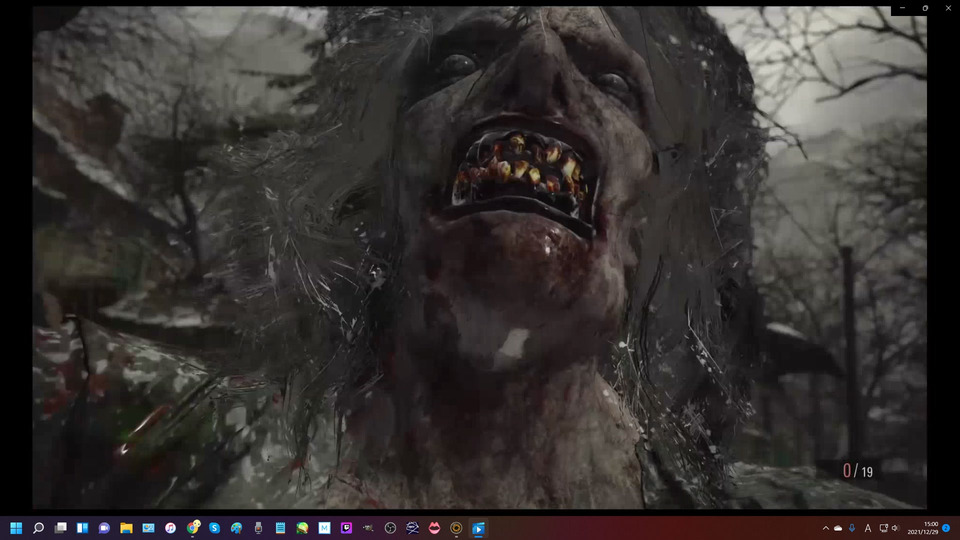Viewport: 960px width, 540px height.
Task: Open the clock showing 15:00
Action: (923, 528)
